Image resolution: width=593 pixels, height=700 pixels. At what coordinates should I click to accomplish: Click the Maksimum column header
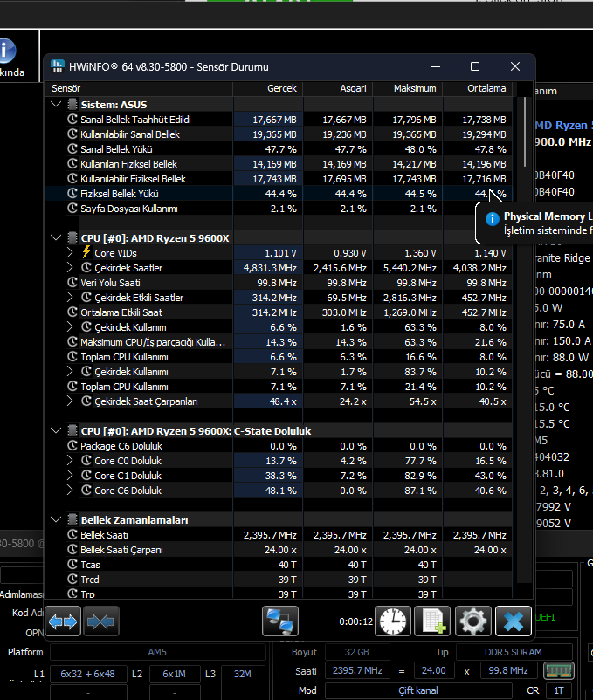pos(408,88)
